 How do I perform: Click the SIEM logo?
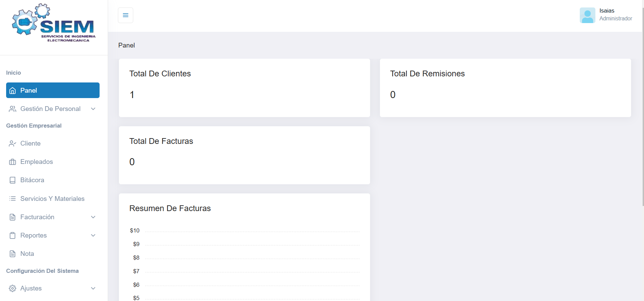[54, 23]
